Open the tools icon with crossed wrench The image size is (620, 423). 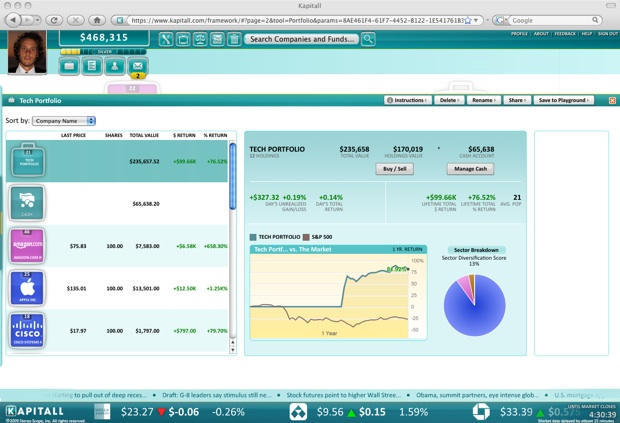point(166,39)
